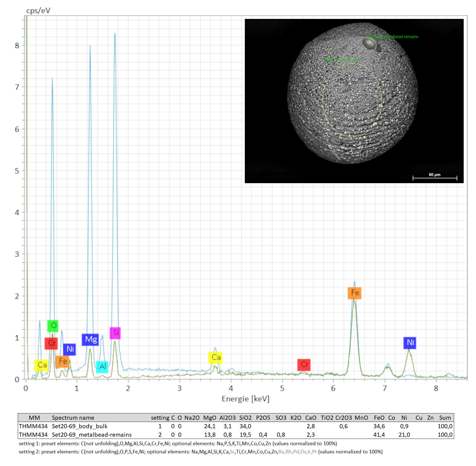Click the metalbead-remains green label in SEM image

tap(392, 37)
